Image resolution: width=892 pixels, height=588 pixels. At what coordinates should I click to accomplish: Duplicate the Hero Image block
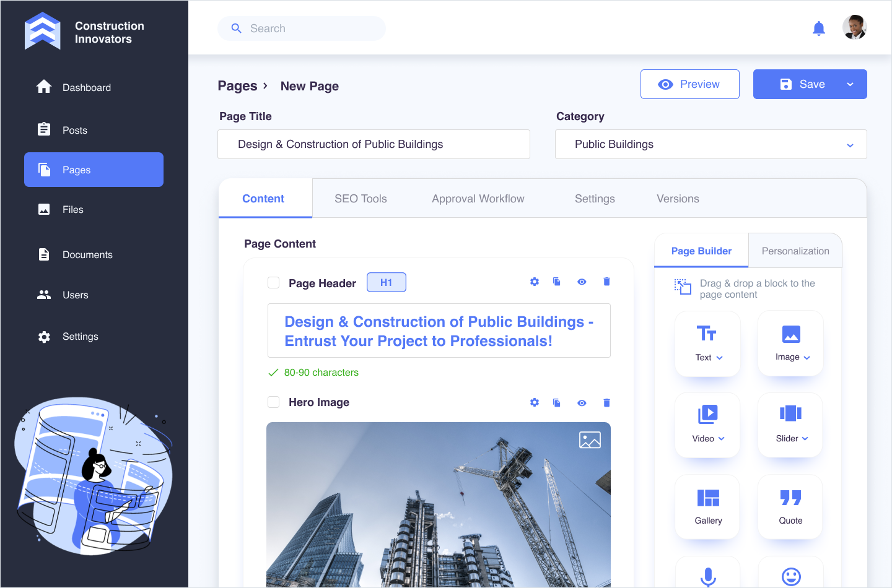(x=557, y=403)
